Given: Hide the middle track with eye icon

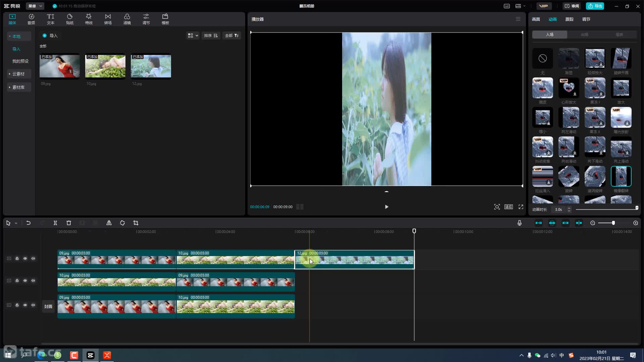Looking at the screenshot, I should pos(25,281).
